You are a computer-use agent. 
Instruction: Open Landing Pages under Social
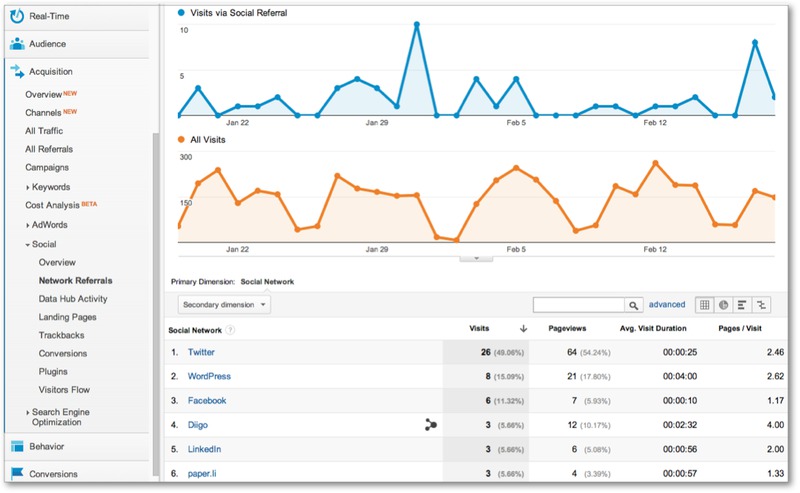67,317
